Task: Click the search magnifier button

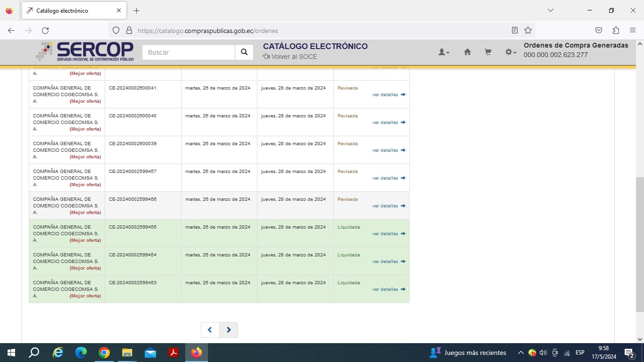Action: click(x=244, y=52)
